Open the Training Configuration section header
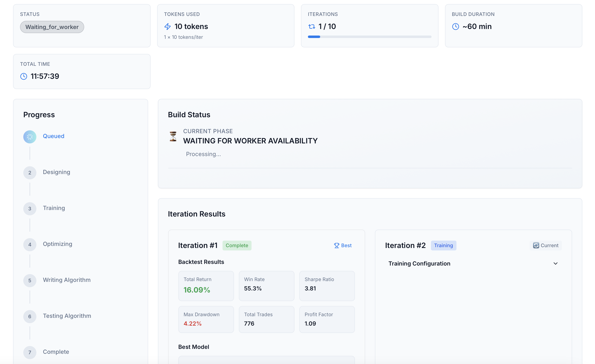The image size is (595, 364). (419, 264)
